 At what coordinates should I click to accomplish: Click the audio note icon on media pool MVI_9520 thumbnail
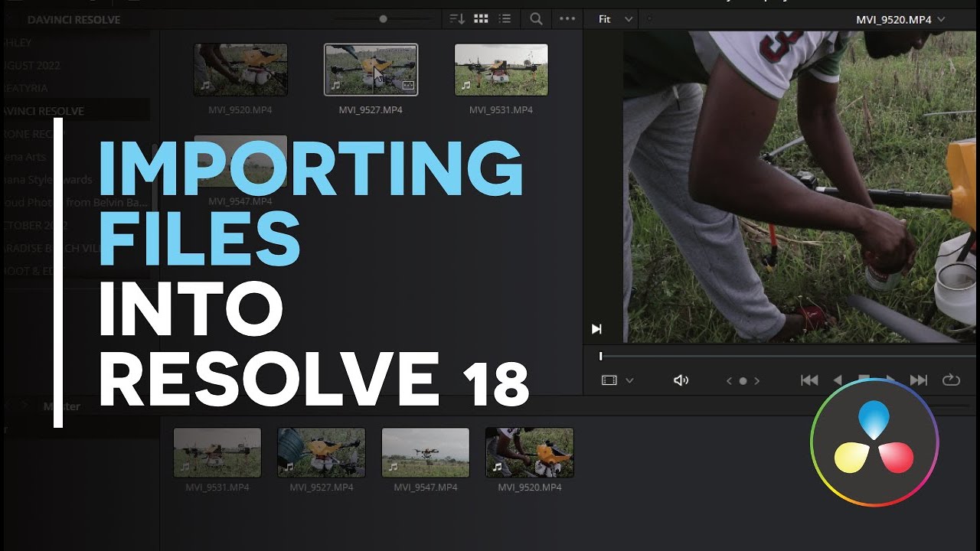[497, 466]
